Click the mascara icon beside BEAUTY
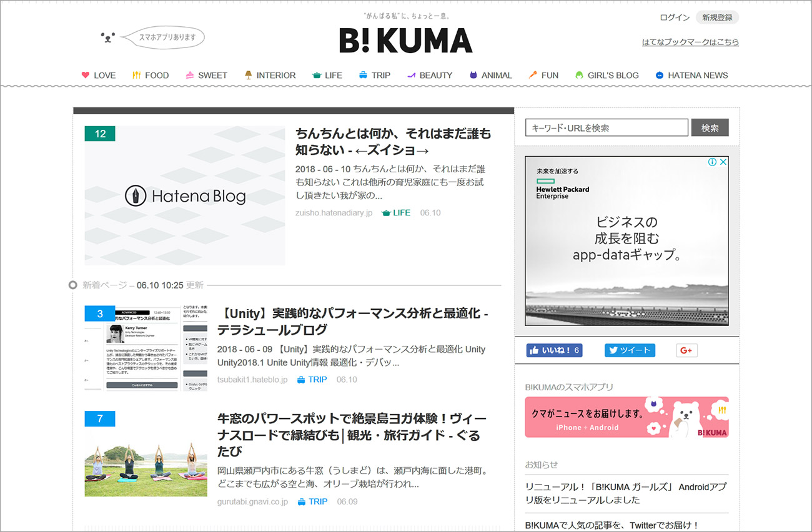Screen dimensions: 812x532 411,75
